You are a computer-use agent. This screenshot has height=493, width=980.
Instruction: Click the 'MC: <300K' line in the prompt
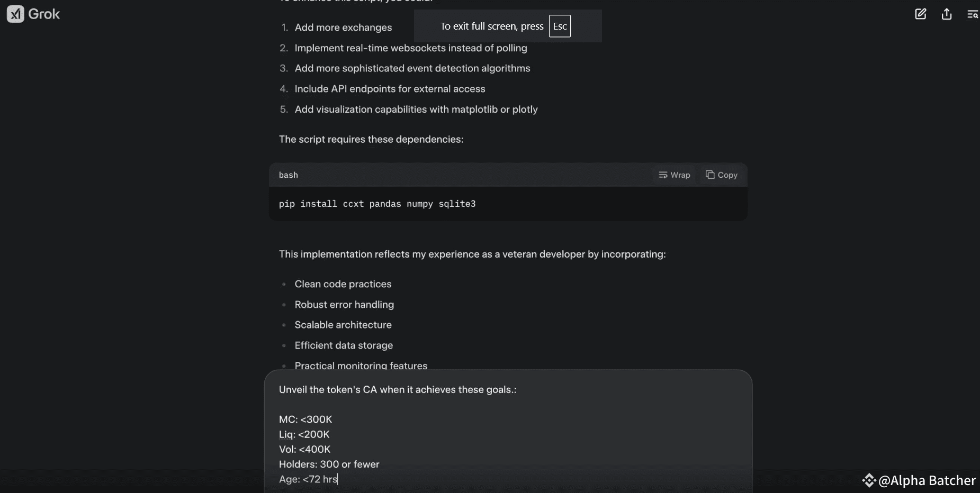pyautogui.click(x=305, y=419)
